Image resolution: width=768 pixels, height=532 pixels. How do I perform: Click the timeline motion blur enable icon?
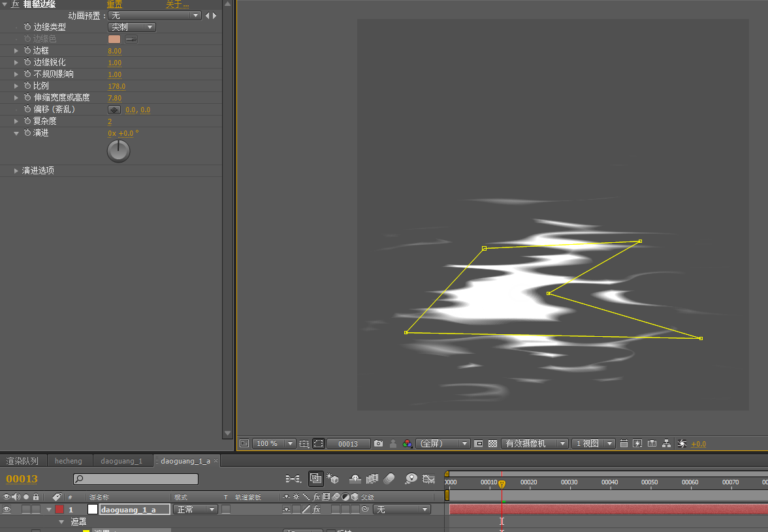tap(389, 478)
